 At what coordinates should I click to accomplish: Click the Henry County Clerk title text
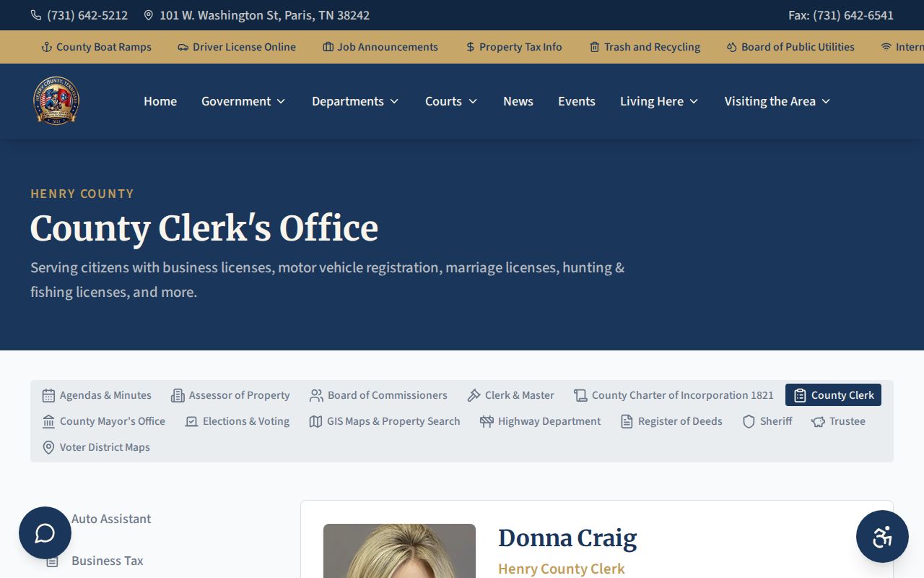pyautogui.click(x=562, y=569)
